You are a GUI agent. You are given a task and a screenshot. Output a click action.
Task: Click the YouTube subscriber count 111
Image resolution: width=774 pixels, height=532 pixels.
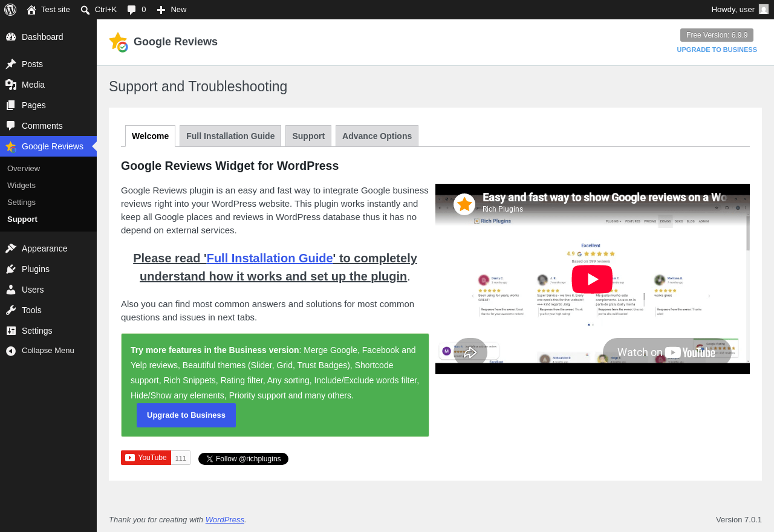pyautogui.click(x=181, y=458)
